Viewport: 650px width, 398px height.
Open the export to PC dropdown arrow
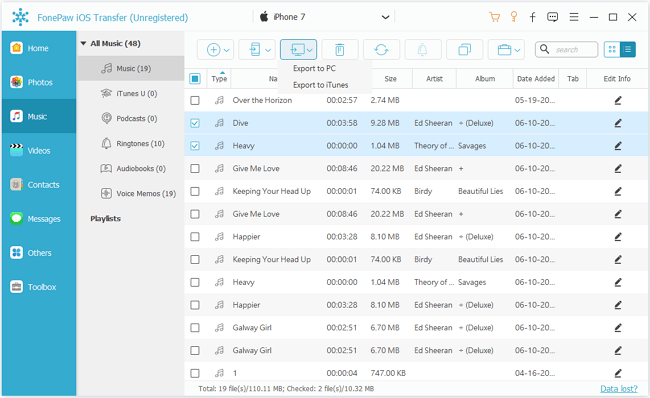310,50
